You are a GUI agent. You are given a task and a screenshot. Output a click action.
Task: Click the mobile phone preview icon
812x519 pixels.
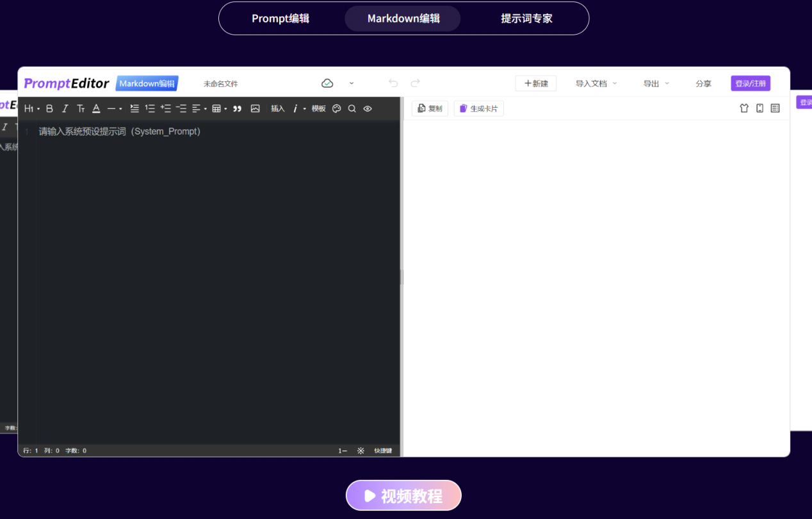click(759, 108)
